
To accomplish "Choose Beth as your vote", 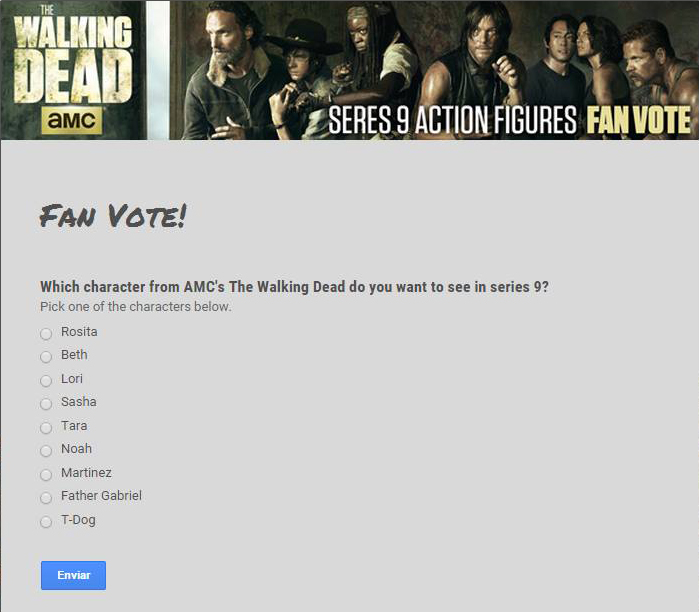I will tap(46, 357).
